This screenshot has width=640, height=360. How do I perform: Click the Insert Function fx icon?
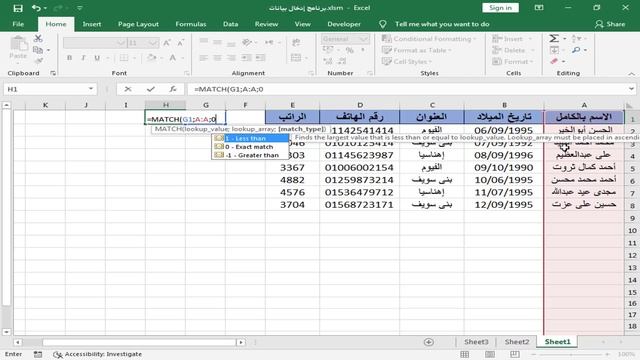coord(173,89)
